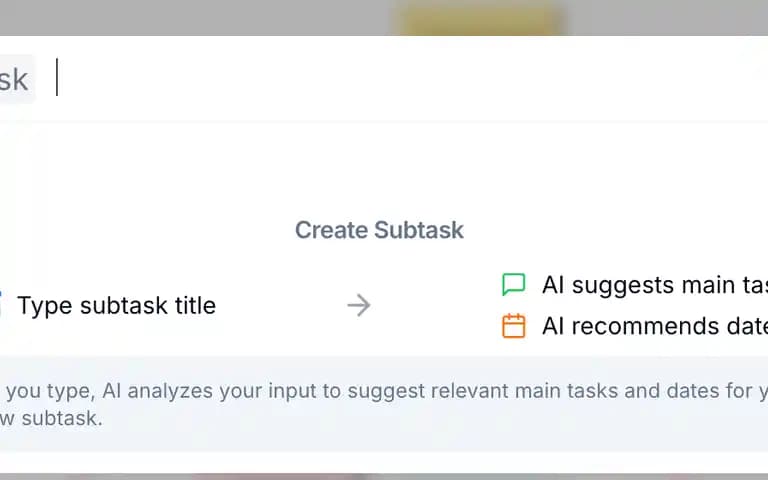Select the "AI suggests main tas…" text

click(655, 285)
